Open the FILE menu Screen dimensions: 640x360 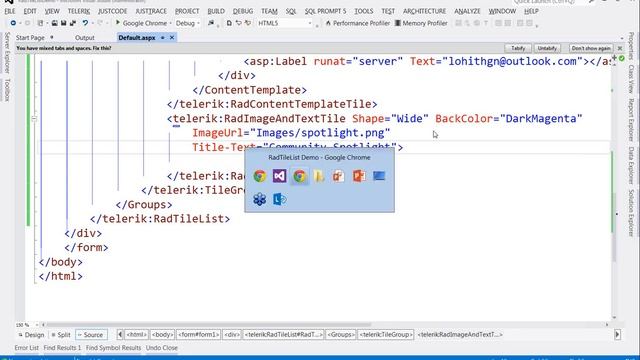10,11
